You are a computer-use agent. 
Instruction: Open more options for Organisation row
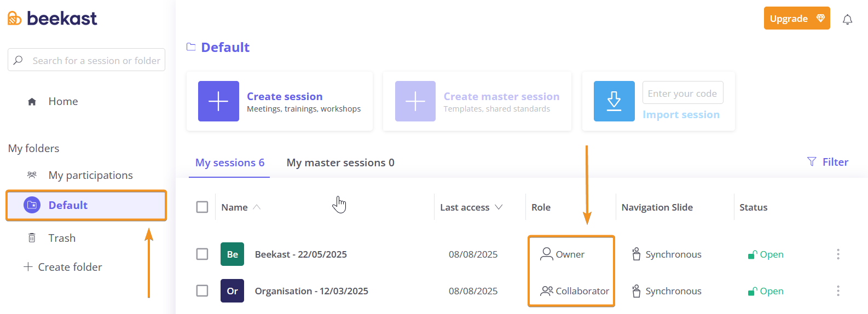pyautogui.click(x=838, y=290)
